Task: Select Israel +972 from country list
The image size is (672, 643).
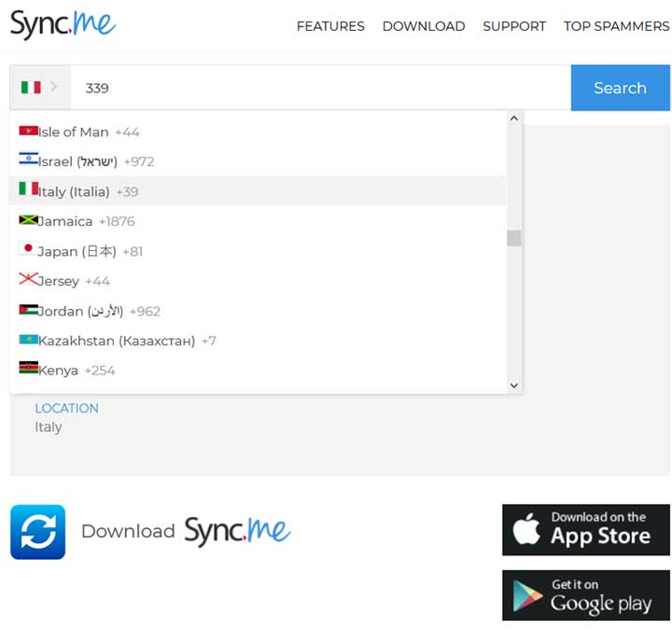Action: pos(258,161)
